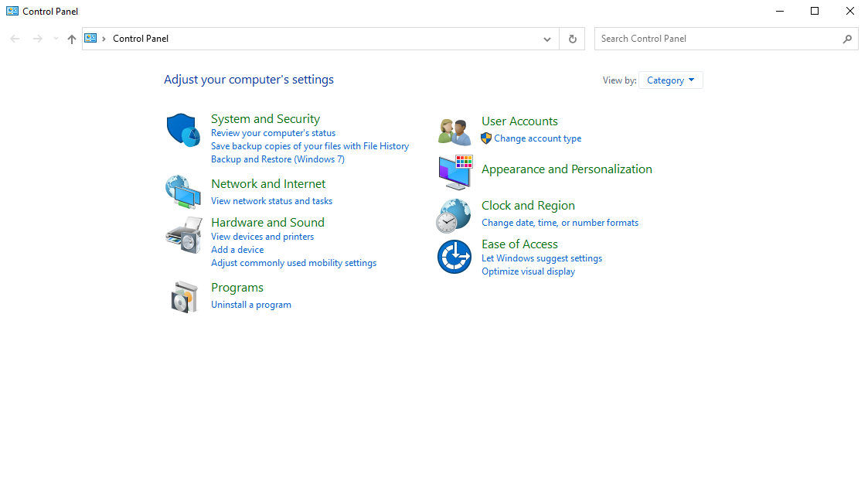Click Control Panel breadcrumb in address bar

click(141, 39)
